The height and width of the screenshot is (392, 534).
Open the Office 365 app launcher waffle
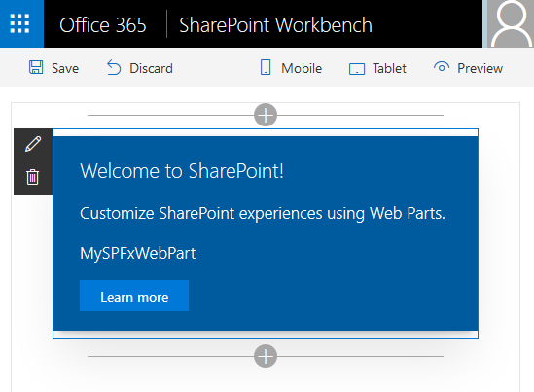pos(20,23)
